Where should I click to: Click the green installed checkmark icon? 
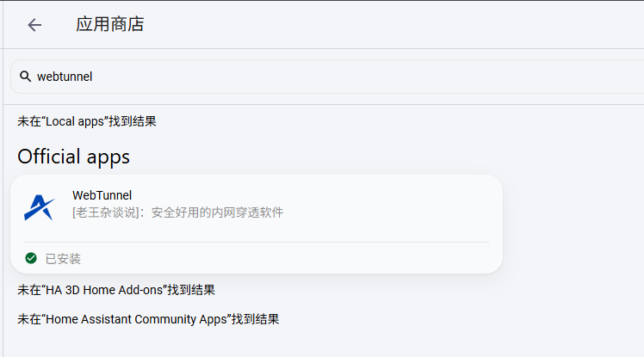click(31, 258)
